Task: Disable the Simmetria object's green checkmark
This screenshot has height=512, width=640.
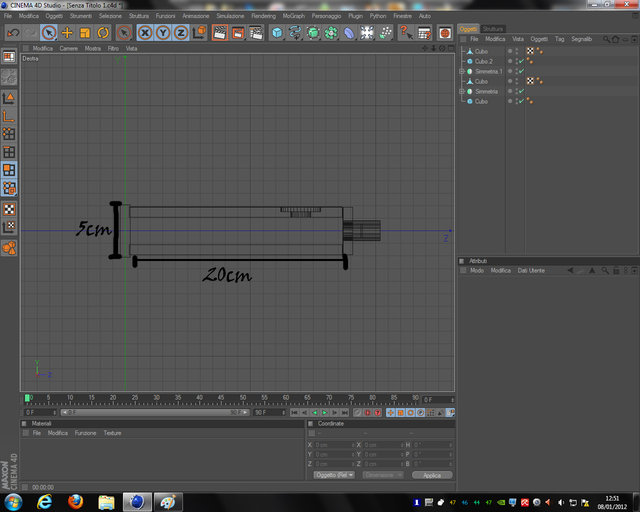Action: click(x=521, y=91)
